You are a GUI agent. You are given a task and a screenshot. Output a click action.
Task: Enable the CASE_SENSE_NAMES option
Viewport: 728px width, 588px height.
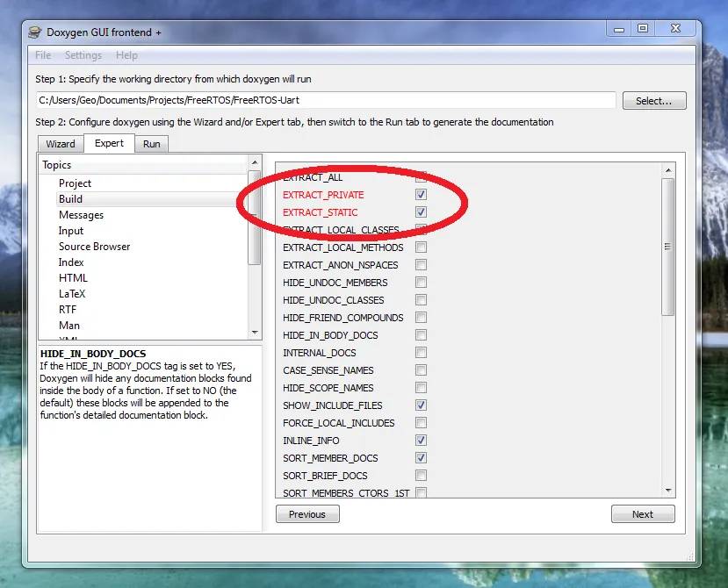[422, 370]
